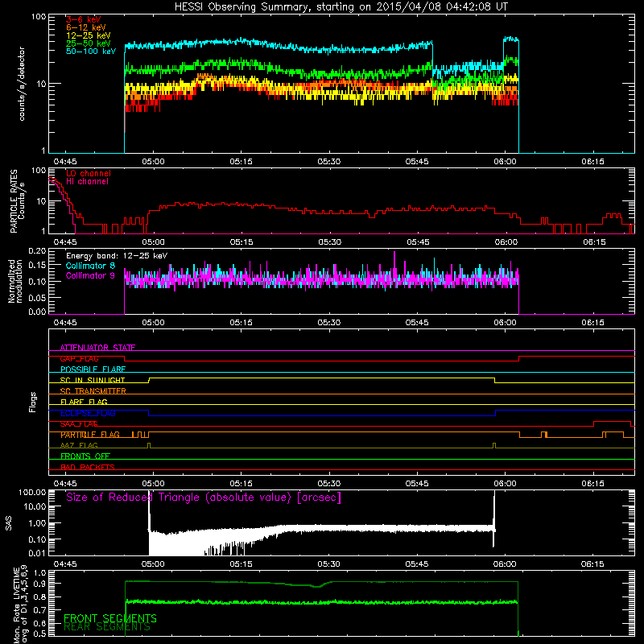Click the LO channel legend label
This screenshot has width=644, height=644.
pos(89,173)
